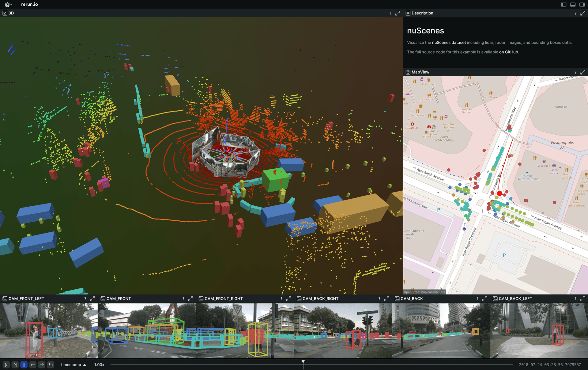Toggle the right selection panel

click(582, 4)
